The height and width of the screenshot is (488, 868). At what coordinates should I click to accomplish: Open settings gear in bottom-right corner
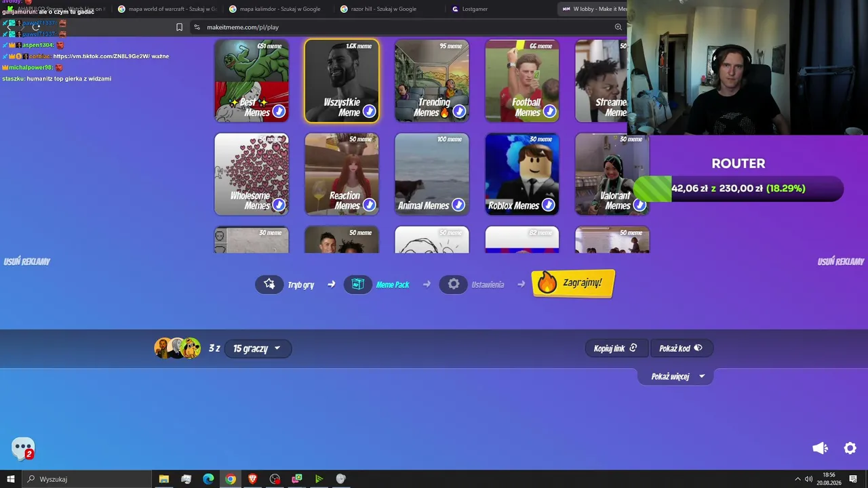[x=850, y=448]
